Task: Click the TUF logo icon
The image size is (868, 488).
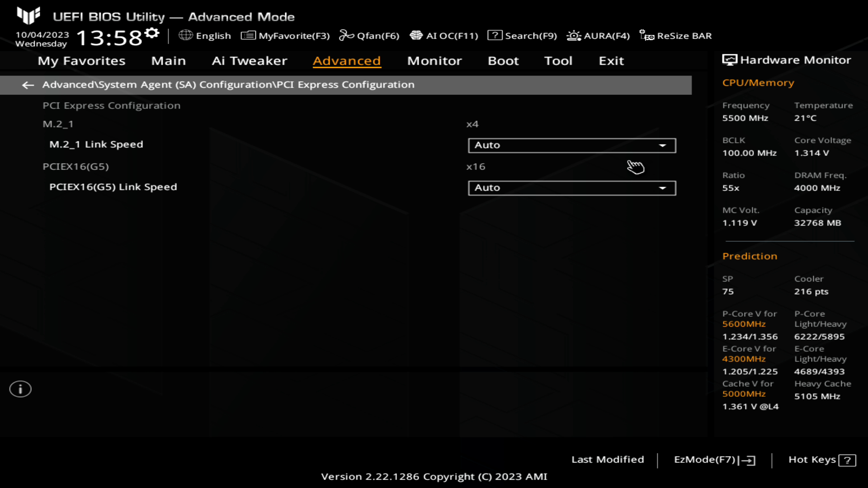Action: pos(28,15)
